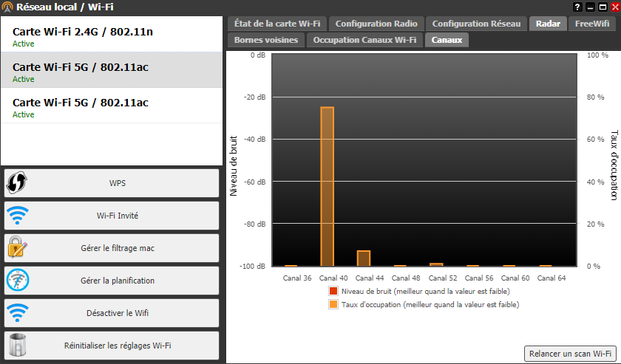
Task: Click the Canal 48 axis label
Action: pos(406,278)
